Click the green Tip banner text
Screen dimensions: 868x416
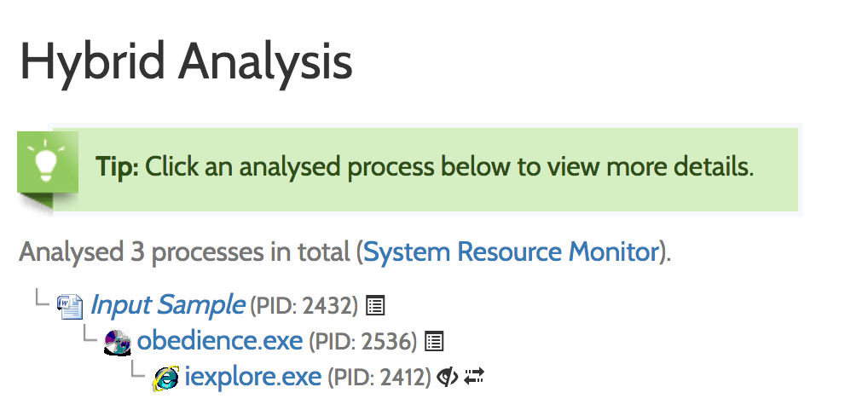pyautogui.click(x=425, y=166)
